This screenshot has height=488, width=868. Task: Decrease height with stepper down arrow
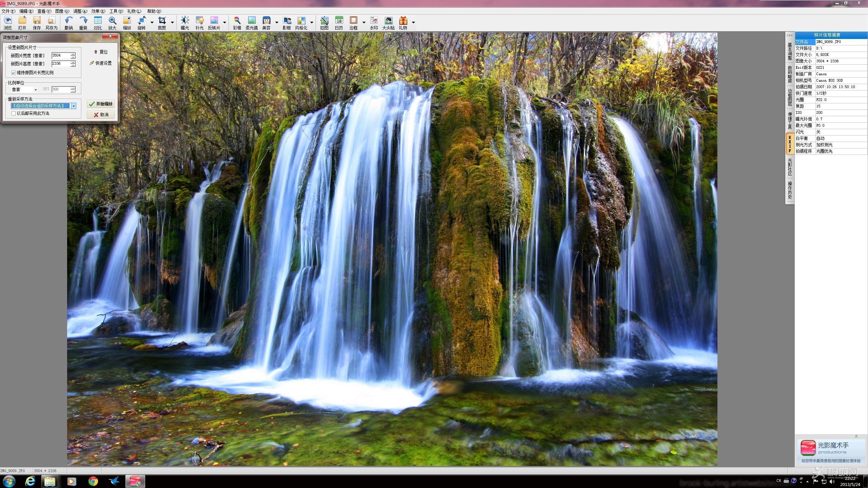[73, 65]
